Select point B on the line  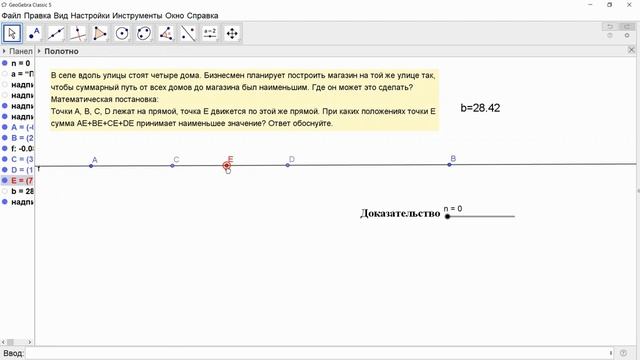tap(449, 164)
